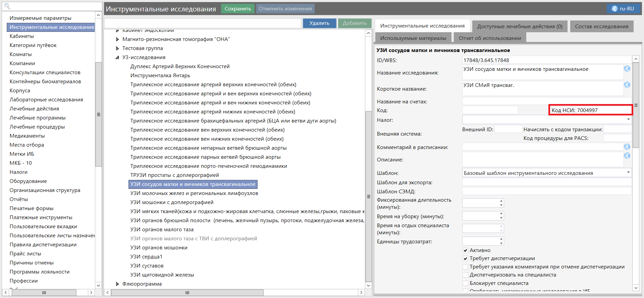644x298 pixels.
Task: Click the tree's horizontal scrollbar thumb
Action: pos(187,293)
